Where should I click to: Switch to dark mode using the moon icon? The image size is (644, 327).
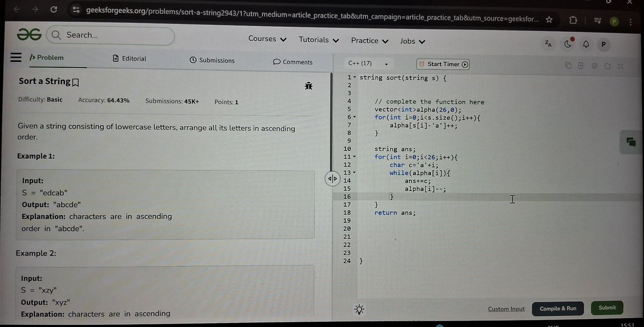(x=568, y=45)
